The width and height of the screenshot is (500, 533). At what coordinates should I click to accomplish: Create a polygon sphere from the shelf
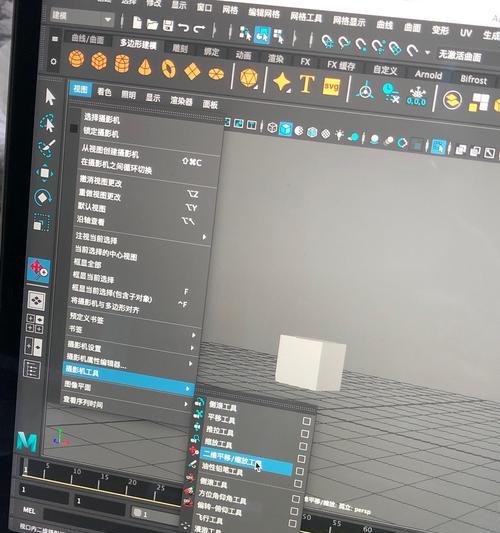(76, 59)
